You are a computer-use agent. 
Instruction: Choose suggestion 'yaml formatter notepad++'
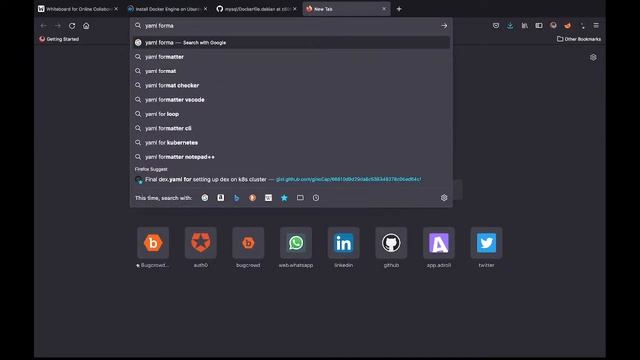pos(291,157)
